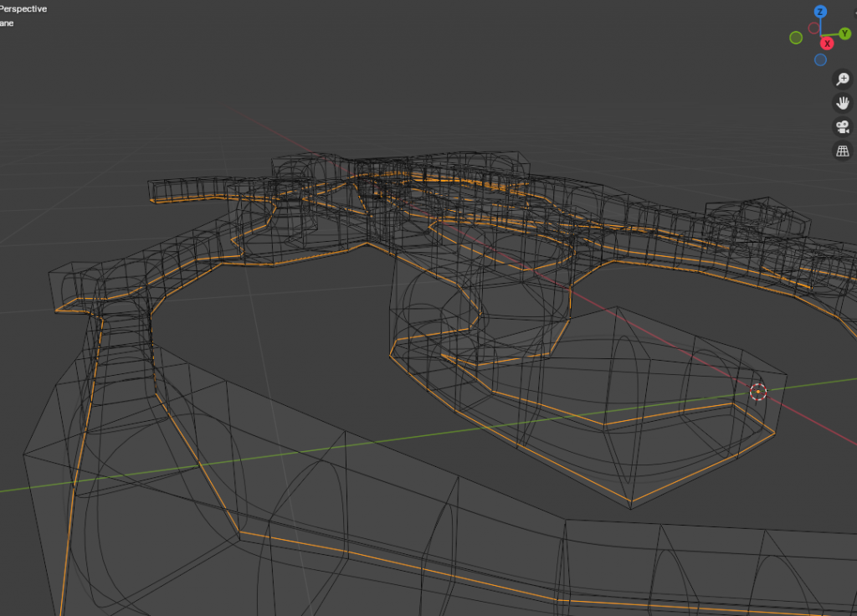The image size is (857, 616).
Task: Click the 3D cursor in viewport
Action: click(x=757, y=392)
